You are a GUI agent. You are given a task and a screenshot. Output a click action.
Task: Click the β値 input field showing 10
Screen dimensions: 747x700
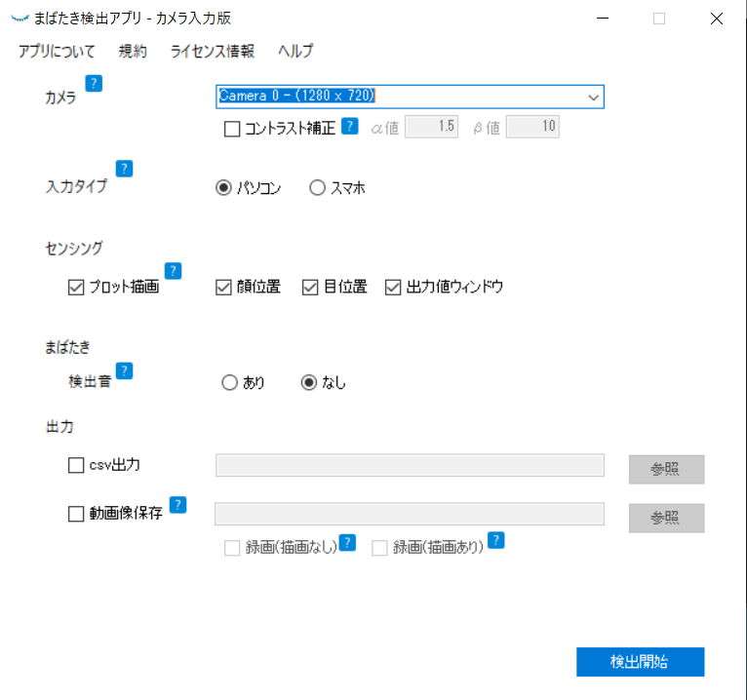532,127
